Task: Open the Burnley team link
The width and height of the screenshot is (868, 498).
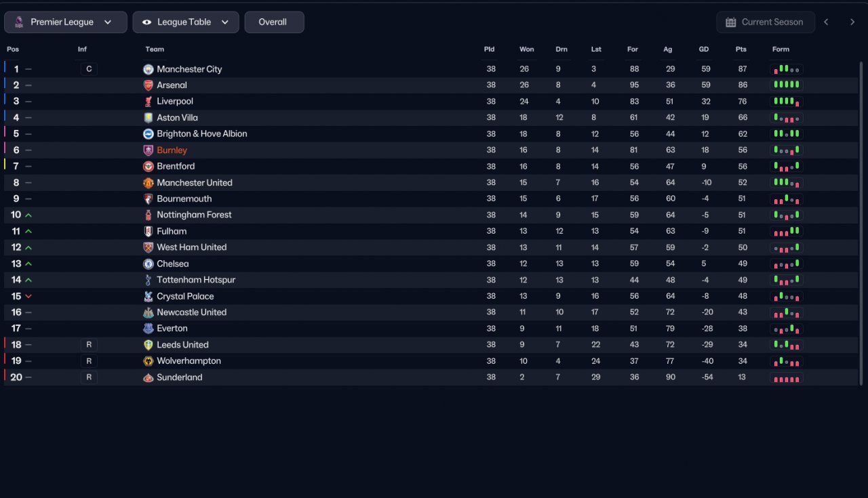Action: pos(172,150)
